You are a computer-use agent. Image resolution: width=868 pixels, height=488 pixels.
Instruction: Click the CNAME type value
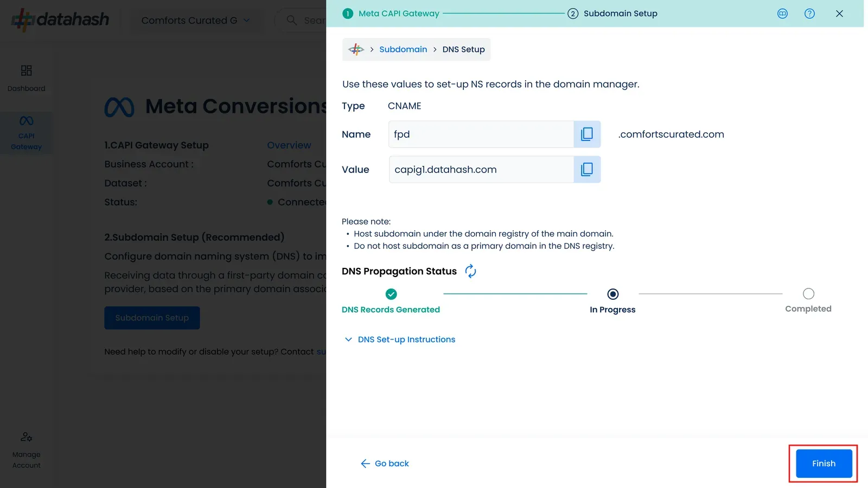[x=404, y=106]
